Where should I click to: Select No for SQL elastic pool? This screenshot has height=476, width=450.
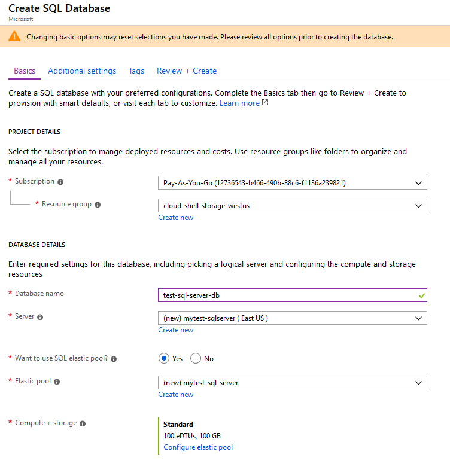(x=196, y=359)
